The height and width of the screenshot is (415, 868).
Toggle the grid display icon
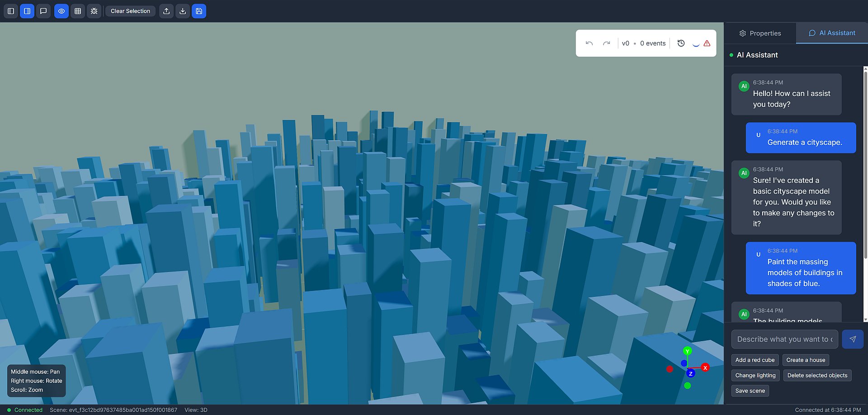(78, 11)
